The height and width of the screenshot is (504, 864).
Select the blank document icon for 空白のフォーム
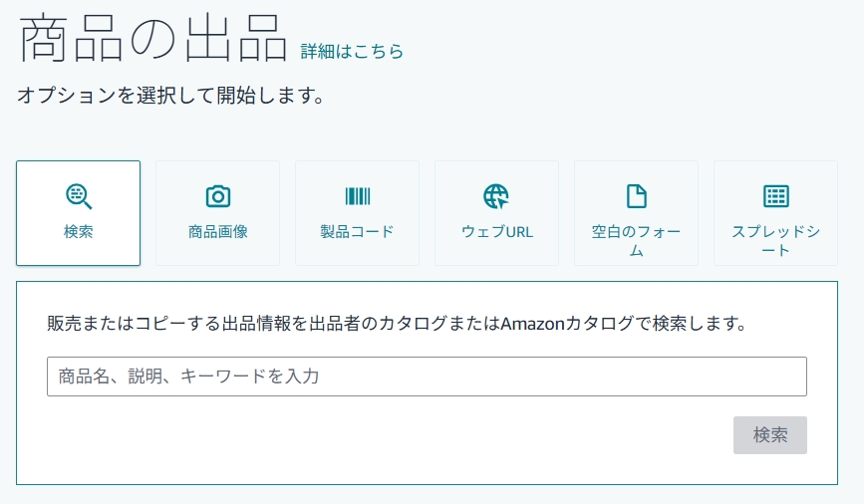(637, 196)
